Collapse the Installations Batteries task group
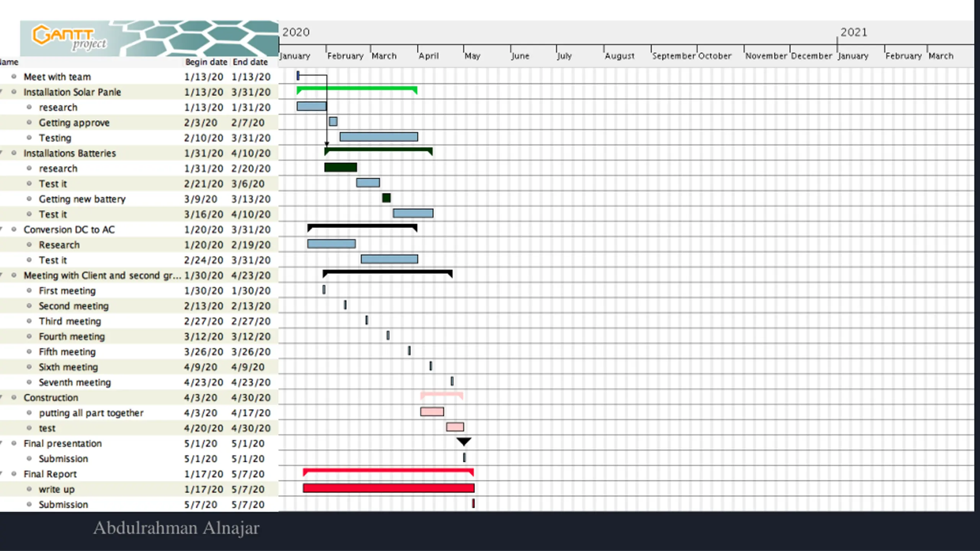 pos(2,153)
